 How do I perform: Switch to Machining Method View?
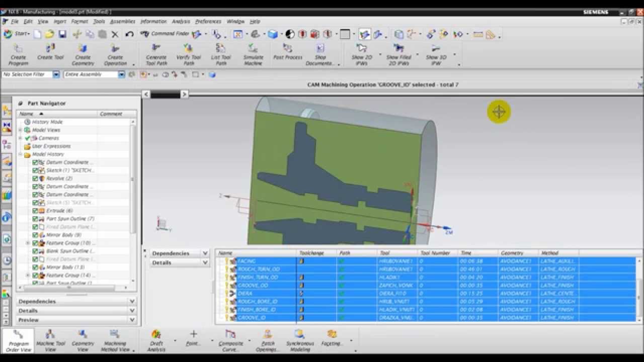pos(115,340)
